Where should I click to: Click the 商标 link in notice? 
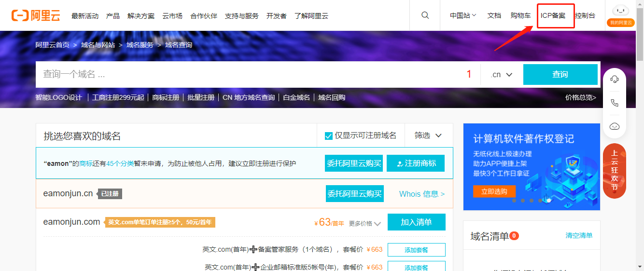point(85,163)
